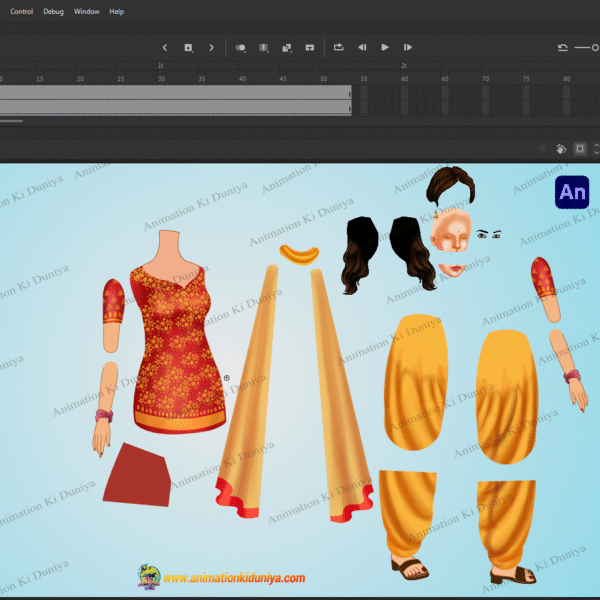Viewport: 600px width, 600px height.
Task: Click frame 45 on timeline ruler
Action: click(x=283, y=78)
